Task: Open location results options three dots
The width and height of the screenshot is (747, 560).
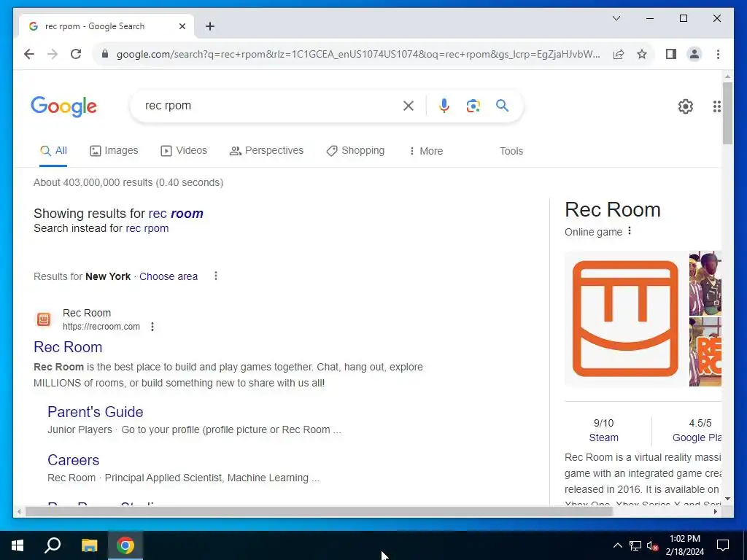Action: [x=216, y=276]
